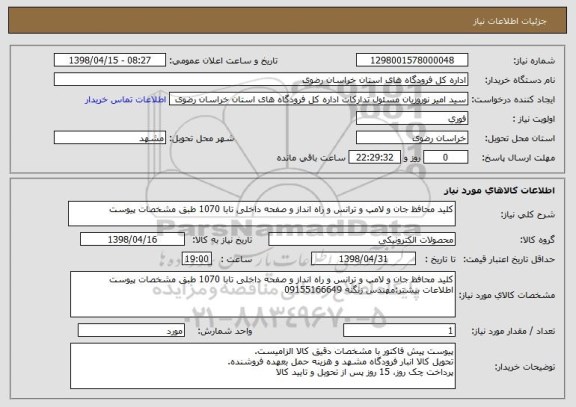The height and width of the screenshot is (407, 576).
Task: Select the remaining time field 22:29:32
Action: (374, 158)
